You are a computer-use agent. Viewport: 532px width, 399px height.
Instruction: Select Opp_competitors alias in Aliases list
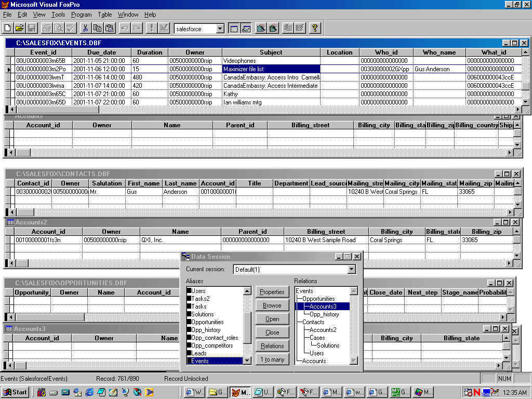[215, 345]
